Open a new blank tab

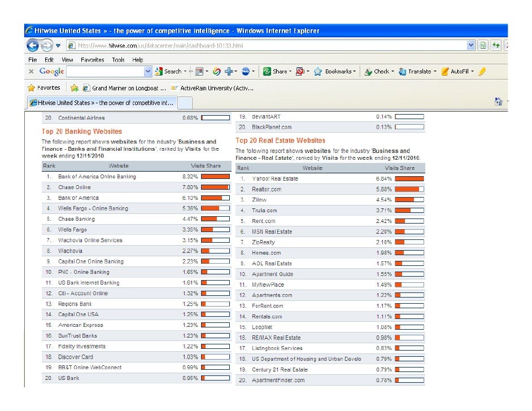tap(185, 103)
